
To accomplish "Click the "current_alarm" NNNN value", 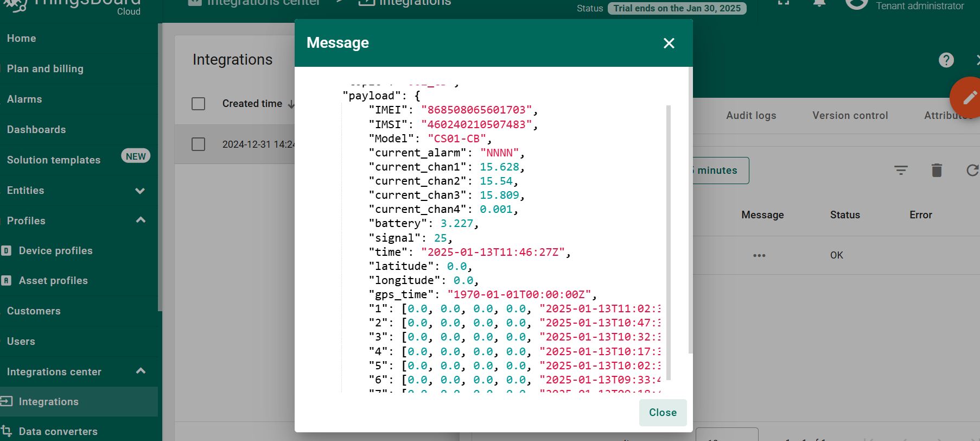I will [x=500, y=153].
